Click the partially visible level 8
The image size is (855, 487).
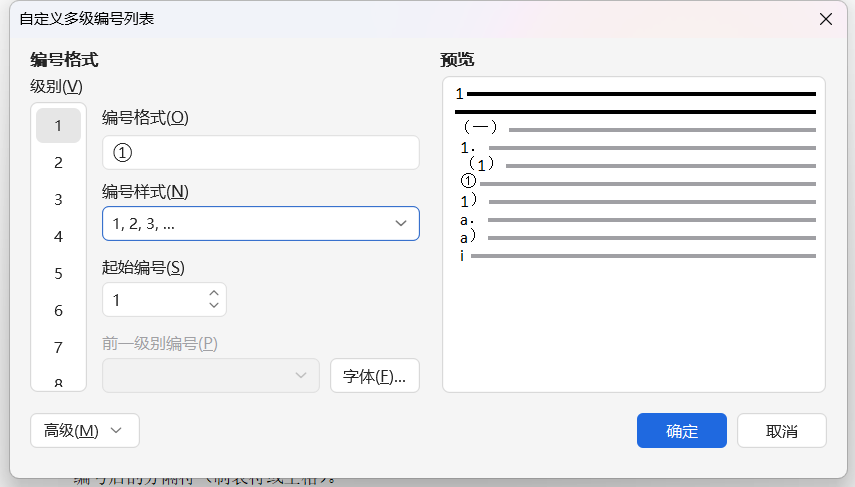point(58,382)
